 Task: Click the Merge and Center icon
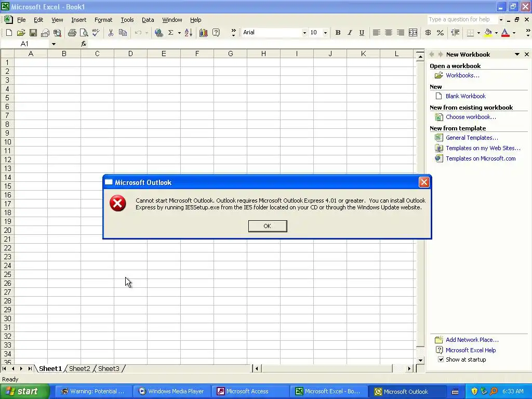[413, 33]
